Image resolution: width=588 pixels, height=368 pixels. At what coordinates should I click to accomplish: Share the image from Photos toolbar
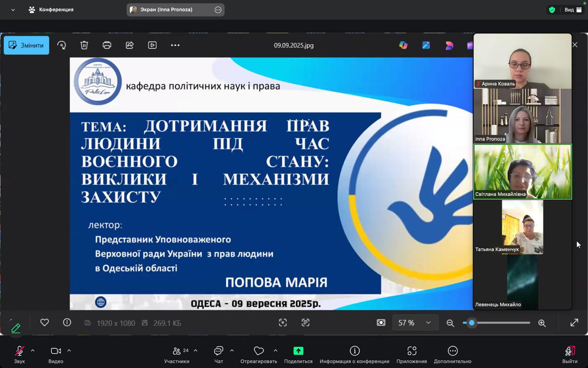tap(130, 45)
